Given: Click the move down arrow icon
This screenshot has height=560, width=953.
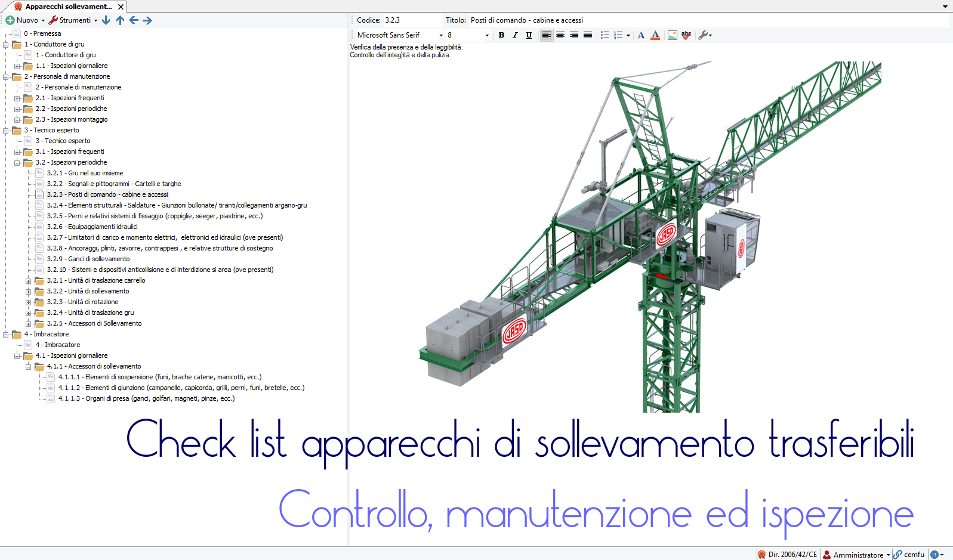Looking at the screenshot, I should pyautogui.click(x=106, y=20).
